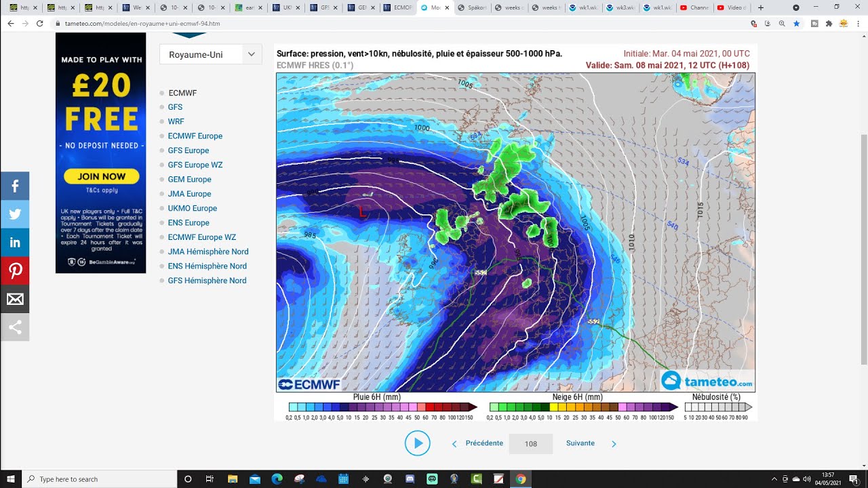
Task: Choose JMA Europe model
Action: point(190,194)
